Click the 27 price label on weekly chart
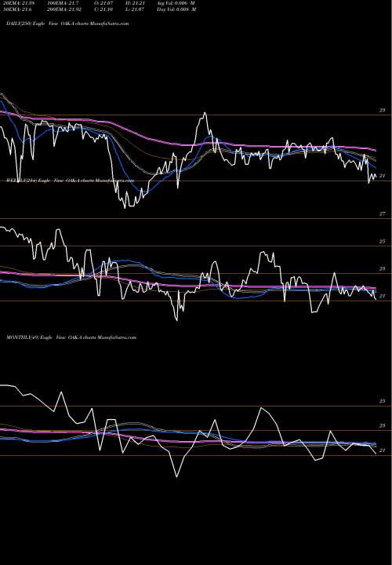Screen dimensions: 392x565 click(x=383, y=214)
